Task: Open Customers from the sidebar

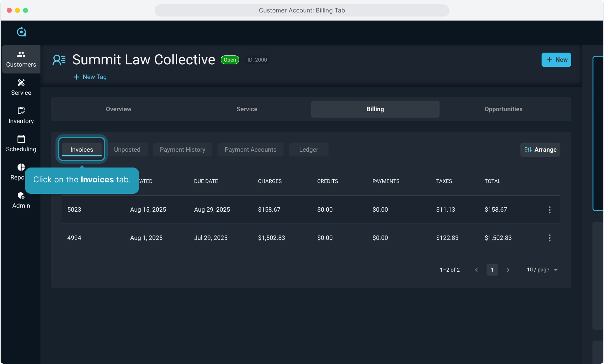Action: (x=21, y=59)
